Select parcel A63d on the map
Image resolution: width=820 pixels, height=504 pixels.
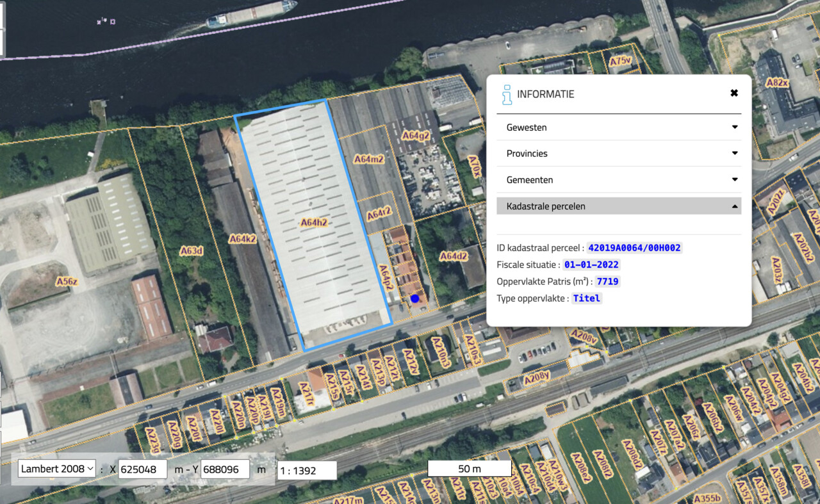click(x=191, y=251)
